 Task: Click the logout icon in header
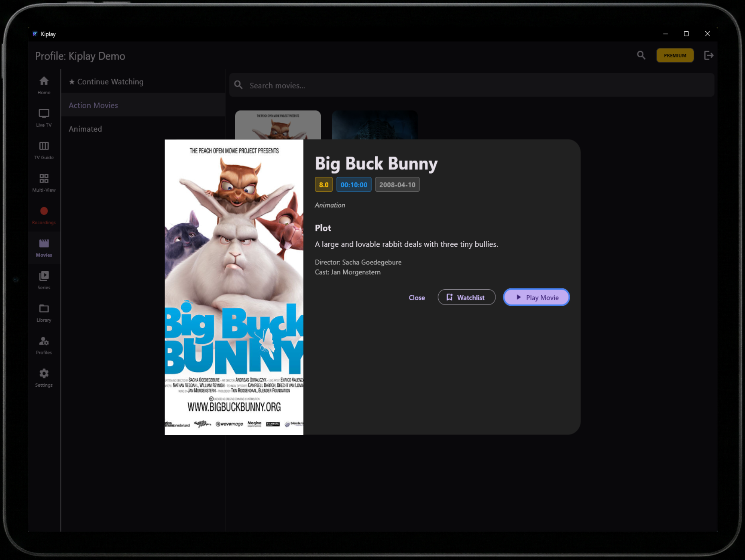[x=708, y=55]
